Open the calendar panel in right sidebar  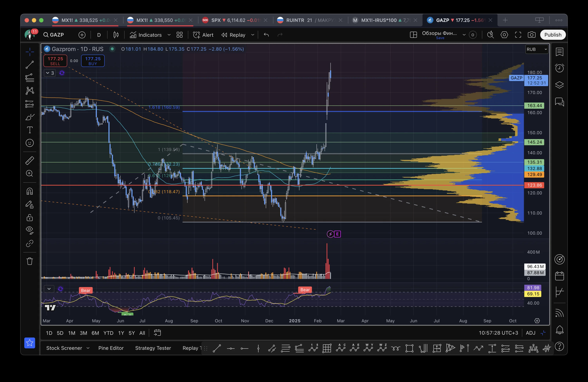coord(559,276)
